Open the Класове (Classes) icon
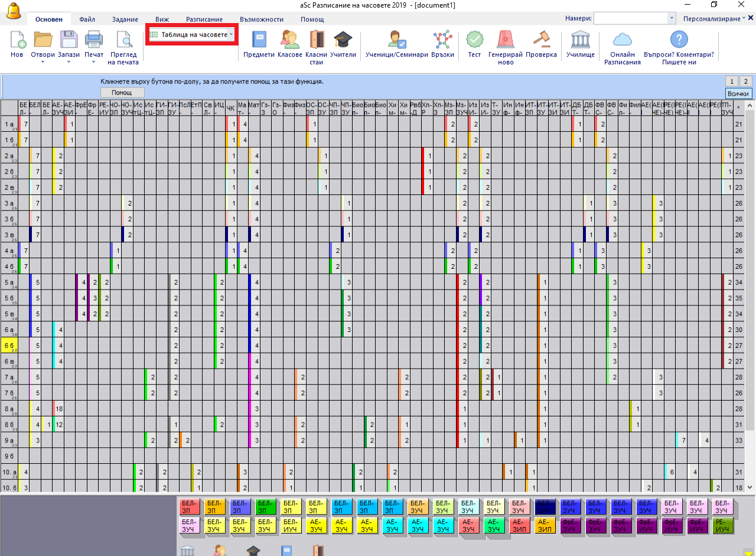 pyautogui.click(x=289, y=40)
